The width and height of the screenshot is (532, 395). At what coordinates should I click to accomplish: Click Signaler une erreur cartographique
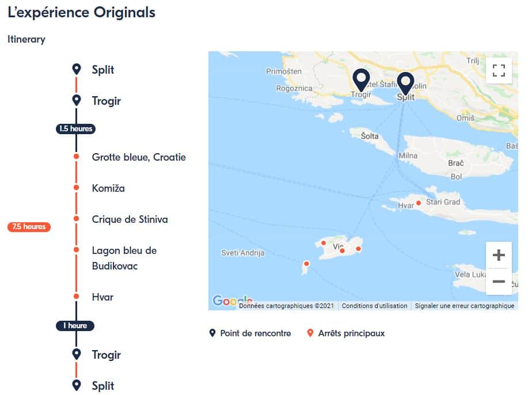tap(464, 306)
